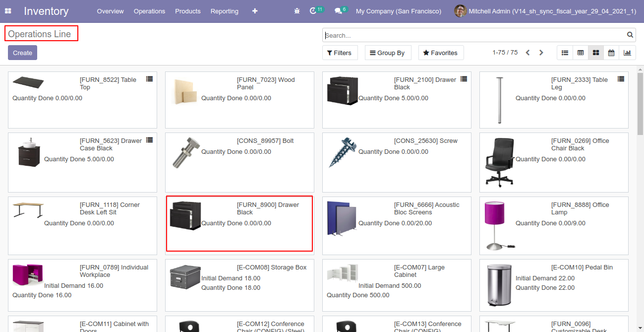Switch to list view
644x332 pixels.
[x=565, y=53]
